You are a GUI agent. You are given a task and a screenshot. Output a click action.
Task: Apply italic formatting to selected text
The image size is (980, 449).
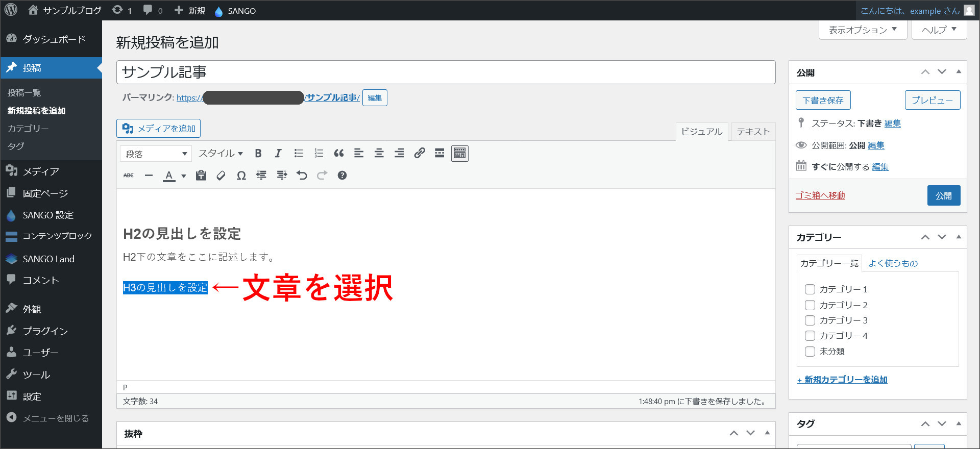pos(278,154)
